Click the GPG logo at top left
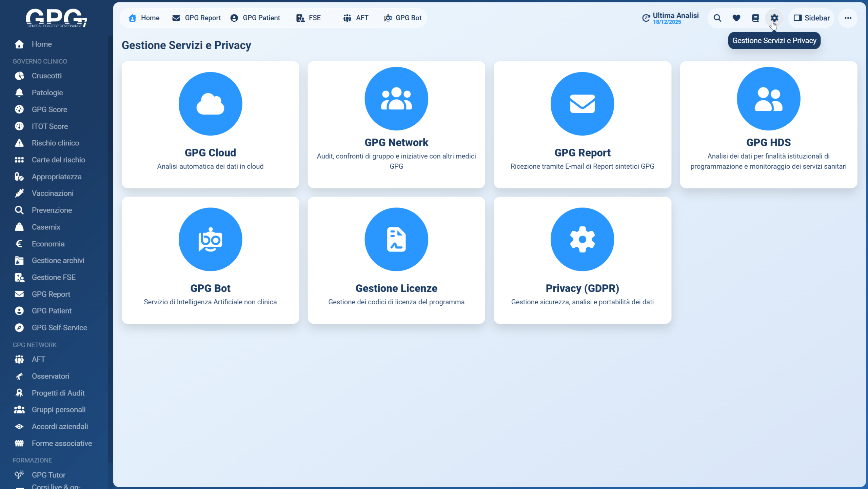This screenshot has width=868, height=489. [56, 18]
